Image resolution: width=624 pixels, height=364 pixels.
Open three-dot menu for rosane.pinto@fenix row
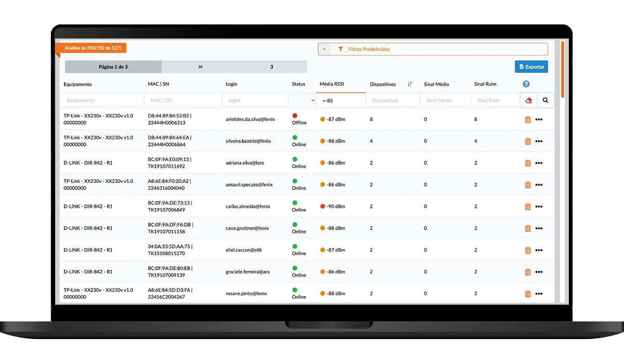[539, 294]
